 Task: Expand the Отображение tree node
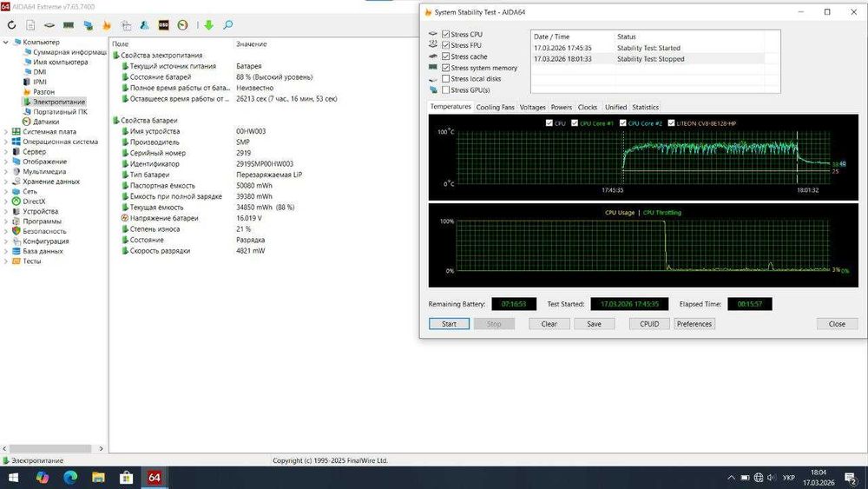[5, 162]
